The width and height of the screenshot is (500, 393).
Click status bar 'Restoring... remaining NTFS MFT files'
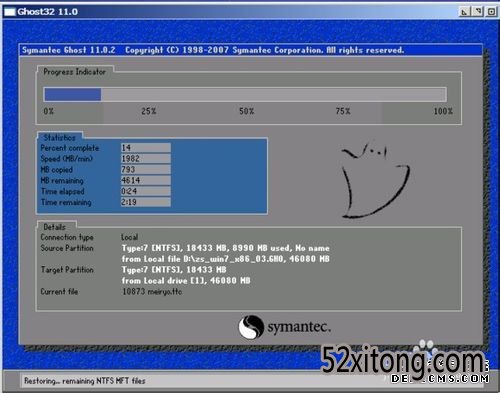85,381
